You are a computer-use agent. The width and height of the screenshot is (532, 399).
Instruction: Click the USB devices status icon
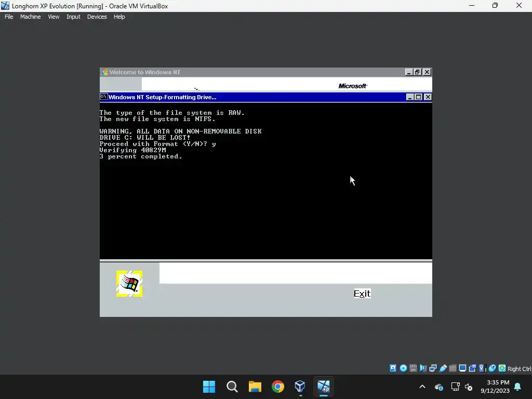coord(443,368)
